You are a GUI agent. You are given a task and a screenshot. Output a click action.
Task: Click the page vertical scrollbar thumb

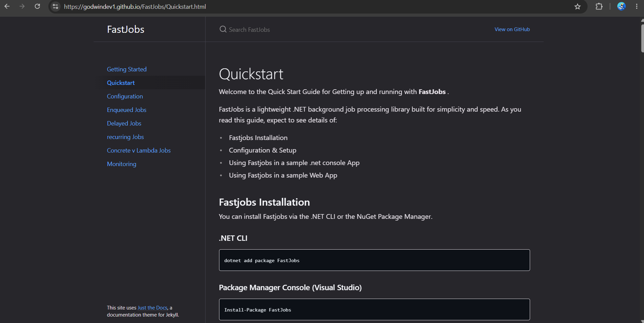(642, 38)
